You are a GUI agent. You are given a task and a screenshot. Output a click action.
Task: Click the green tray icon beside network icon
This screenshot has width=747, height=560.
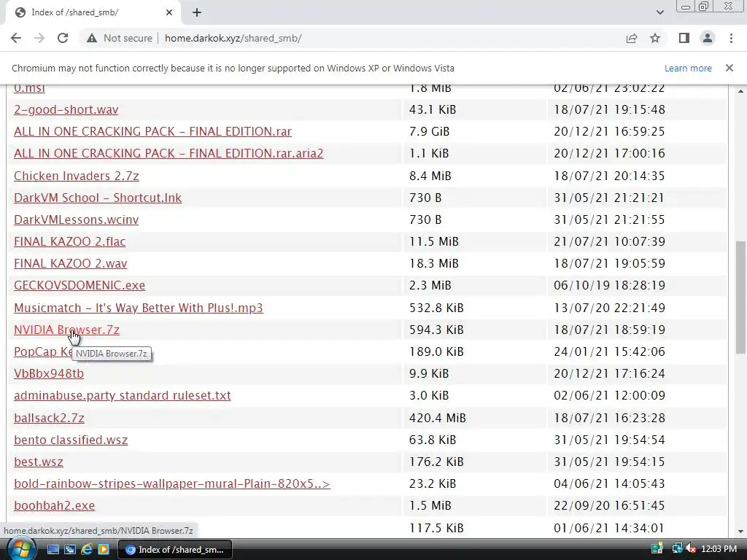[657, 548]
